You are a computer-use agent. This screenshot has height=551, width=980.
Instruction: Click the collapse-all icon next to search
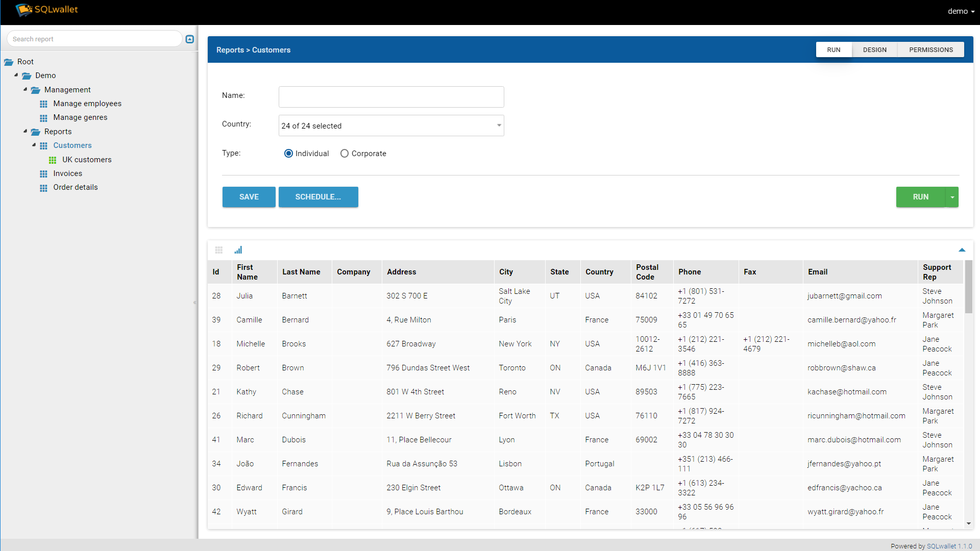coord(190,39)
